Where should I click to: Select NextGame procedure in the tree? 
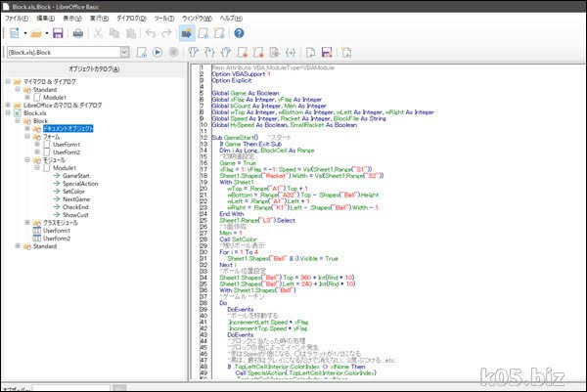click(x=76, y=199)
